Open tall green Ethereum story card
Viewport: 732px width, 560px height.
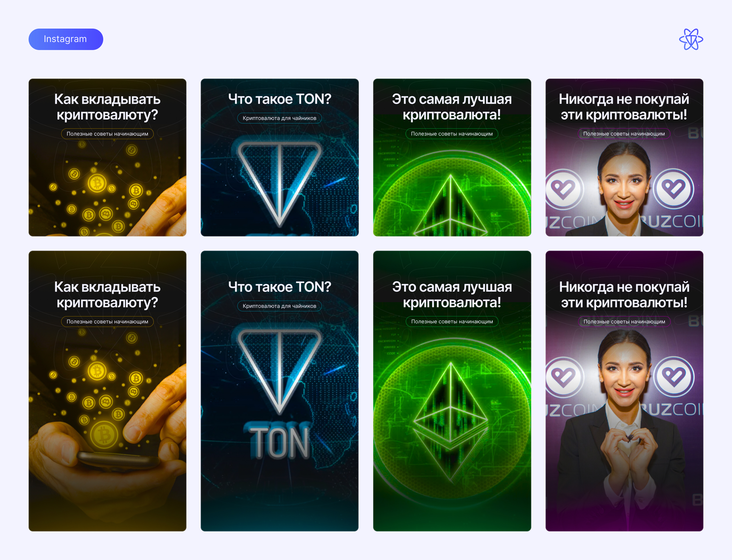tap(452, 391)
